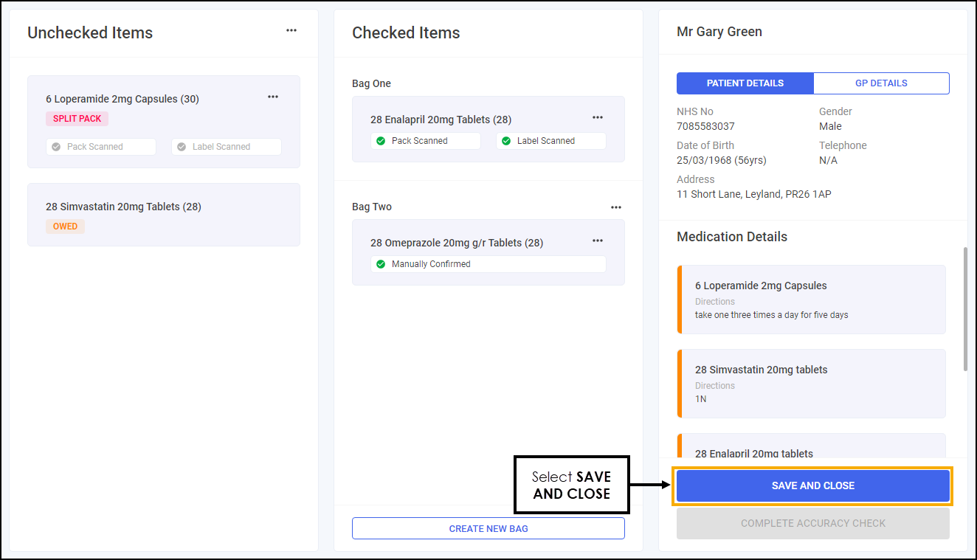
Task: Click green check icon on Enalapril Label Scanned
Action: click(x=506, y=141)
